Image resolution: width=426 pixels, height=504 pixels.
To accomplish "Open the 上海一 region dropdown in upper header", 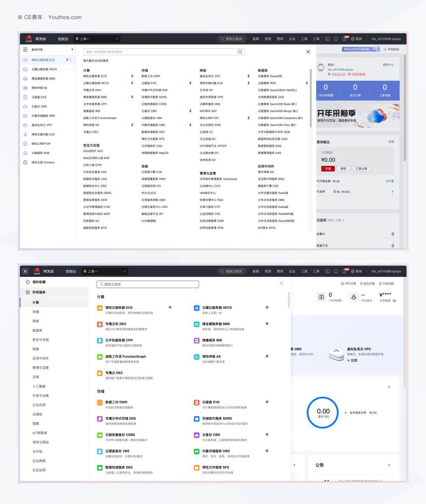I will [97, 39].
